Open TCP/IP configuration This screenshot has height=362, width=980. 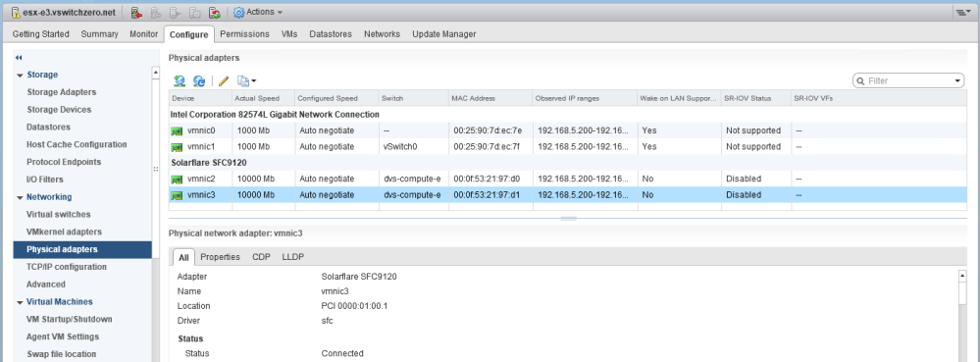67,267
